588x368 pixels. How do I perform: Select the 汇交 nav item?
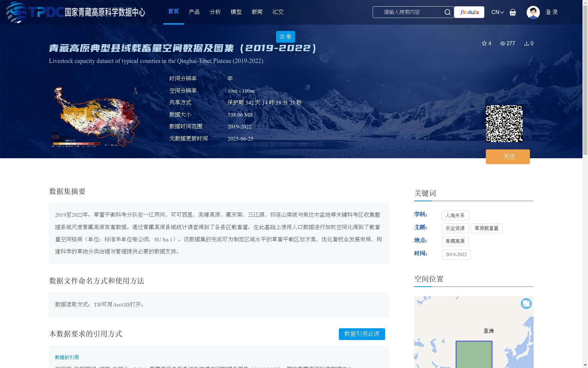pyautogui.click(x=278, y=12)
